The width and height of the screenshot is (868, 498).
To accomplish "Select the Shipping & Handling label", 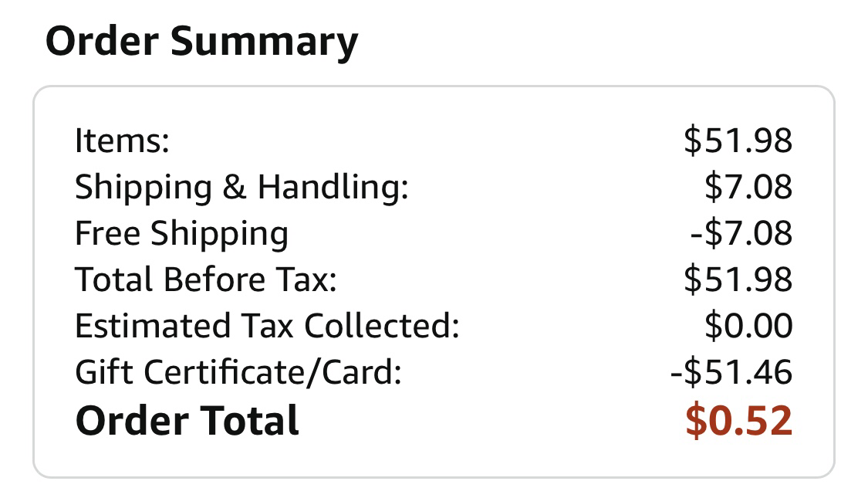I will 241,188.
